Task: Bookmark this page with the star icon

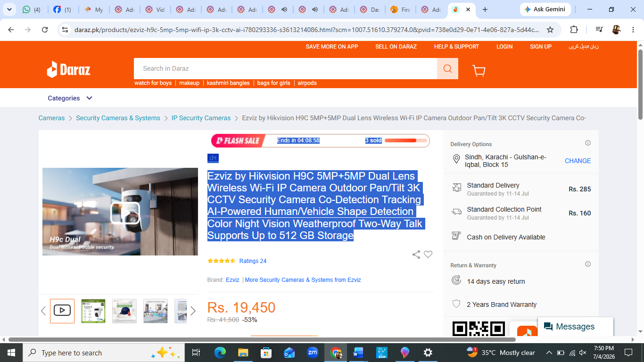Action: (x=550, y=30)
